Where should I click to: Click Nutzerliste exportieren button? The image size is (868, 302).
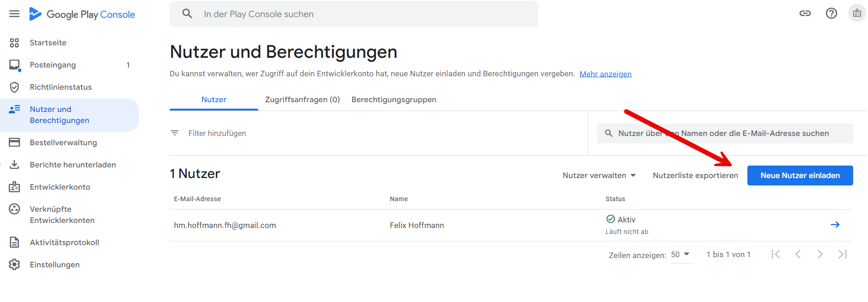click(x=695, y=176)
